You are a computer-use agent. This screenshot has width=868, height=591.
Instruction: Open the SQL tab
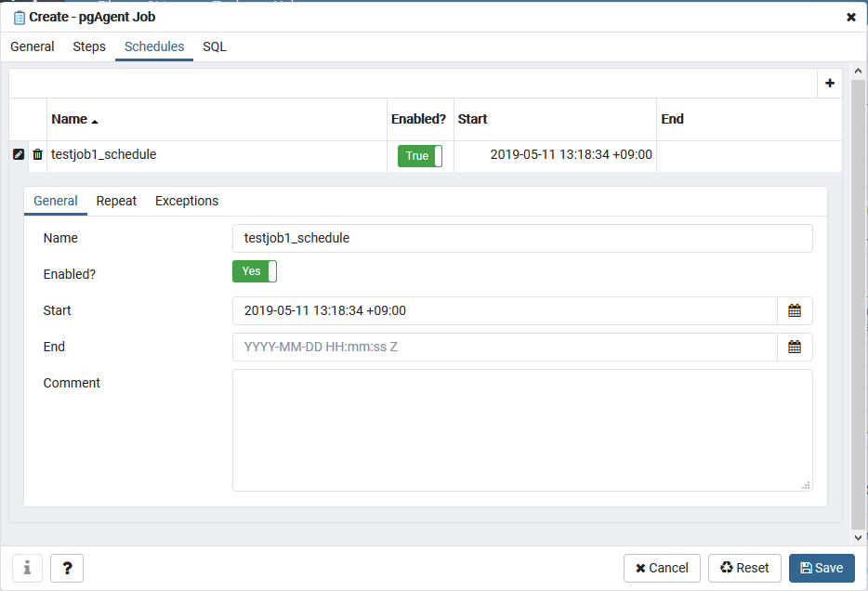click(214, 46)
